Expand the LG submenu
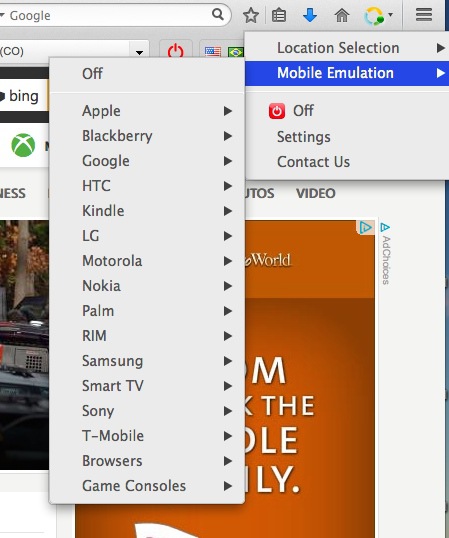The height and width of the screenshot is (538, 449). coord(147,236)
